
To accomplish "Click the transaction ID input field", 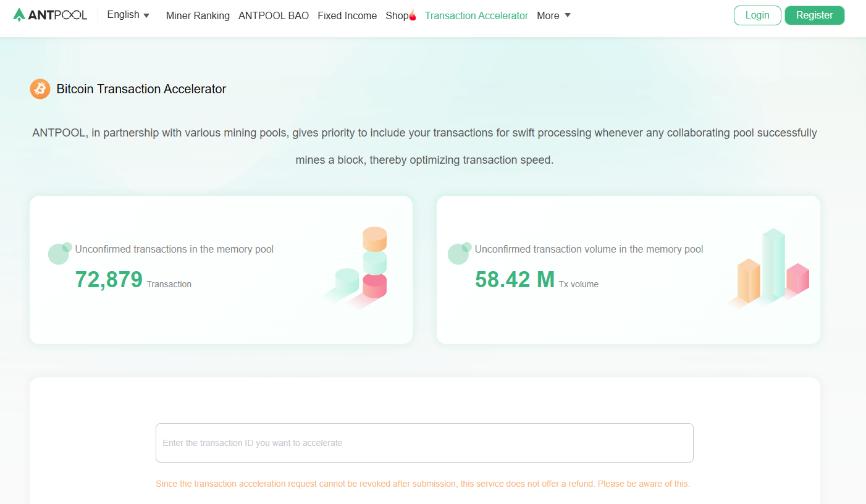I will pyautogui.click(x=424, y=443).
